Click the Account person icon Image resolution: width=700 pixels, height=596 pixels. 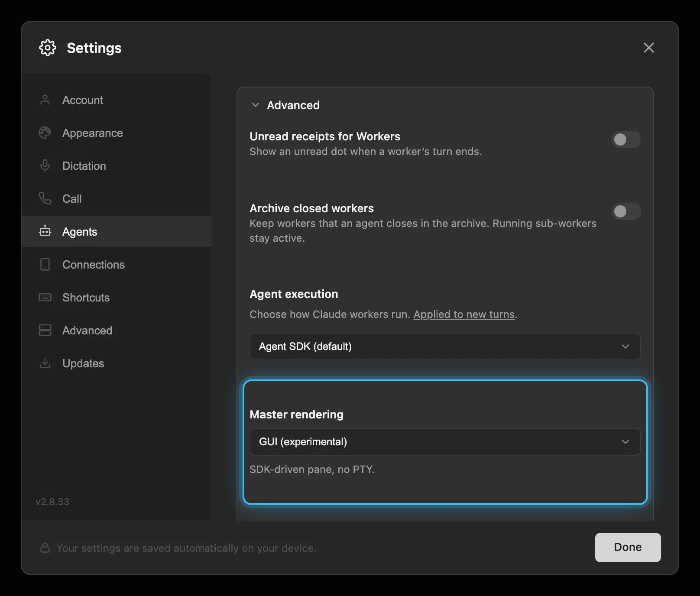(45, 100)
